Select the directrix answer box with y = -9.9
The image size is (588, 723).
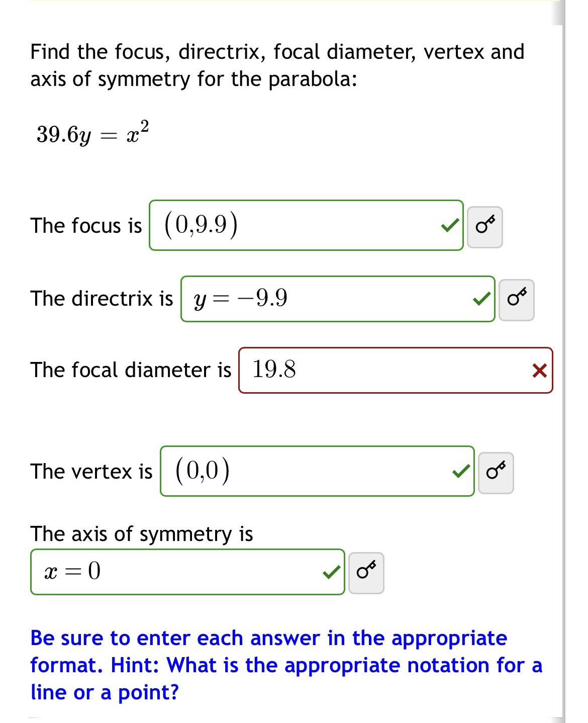click(337, 299)
